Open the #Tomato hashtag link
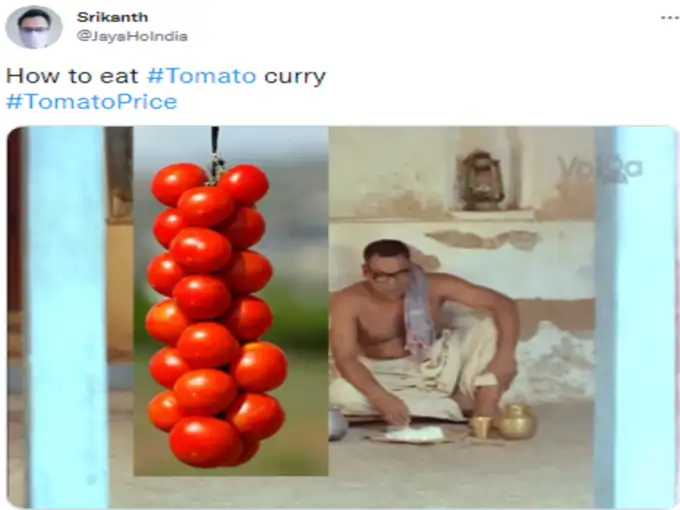The image size is (680, 510). pyautogui.click(x=202, y=76)
